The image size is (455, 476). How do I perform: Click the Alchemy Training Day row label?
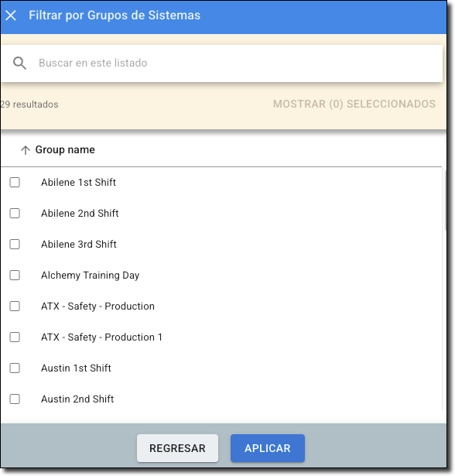point(91,276)
